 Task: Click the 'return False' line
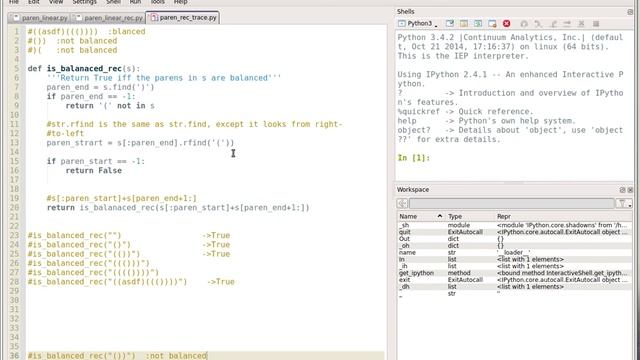pos(93,171)
